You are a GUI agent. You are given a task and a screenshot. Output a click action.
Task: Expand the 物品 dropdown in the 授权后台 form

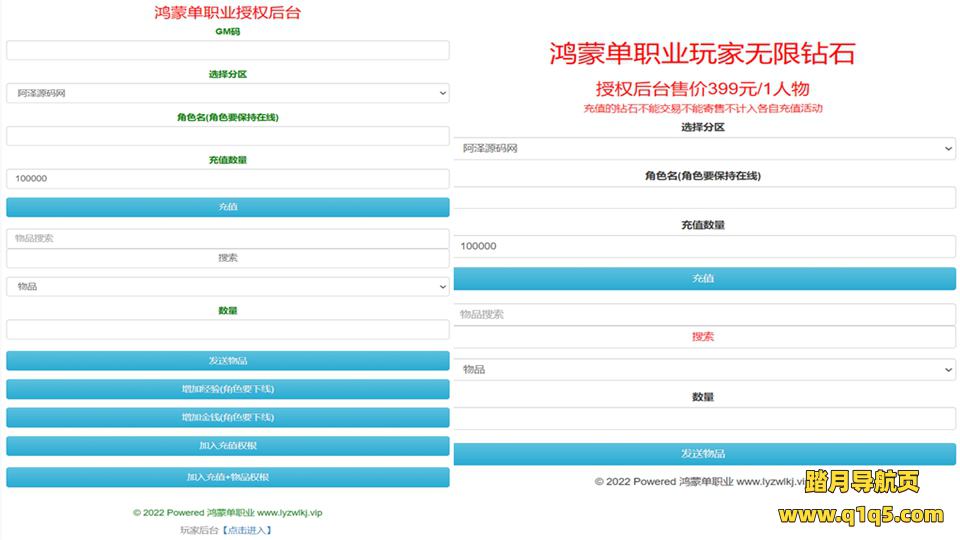tap(227, 287)
